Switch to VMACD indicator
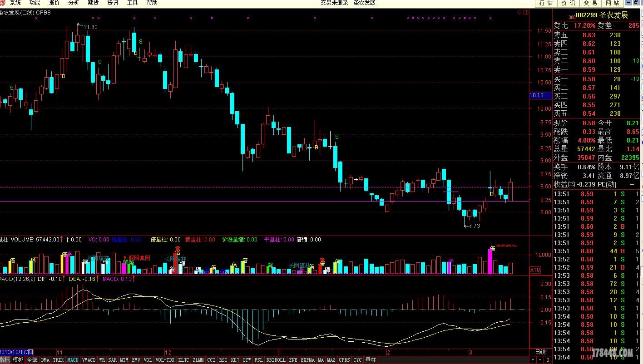This screenshot has height=364, width=643. pos(89,360)
